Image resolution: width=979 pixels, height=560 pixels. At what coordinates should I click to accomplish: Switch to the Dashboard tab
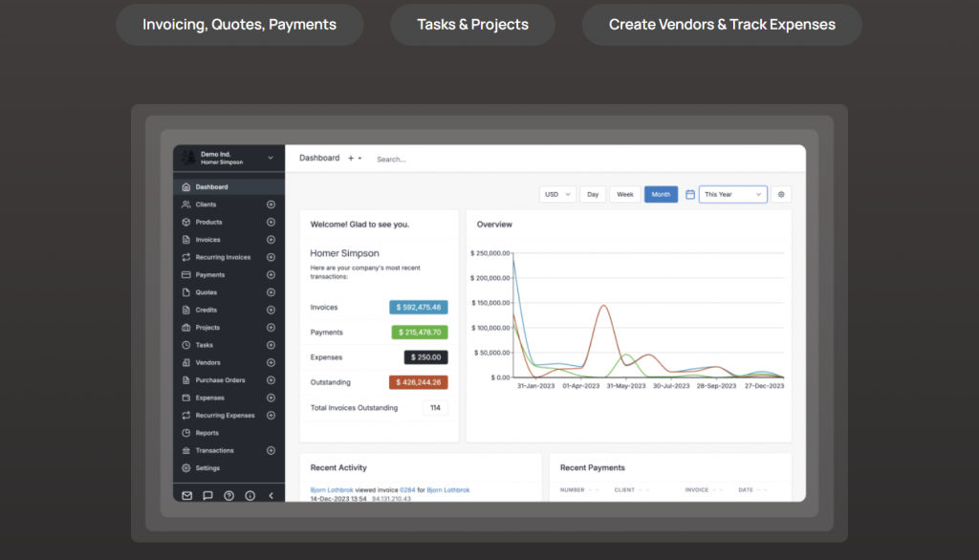(319, 158)
